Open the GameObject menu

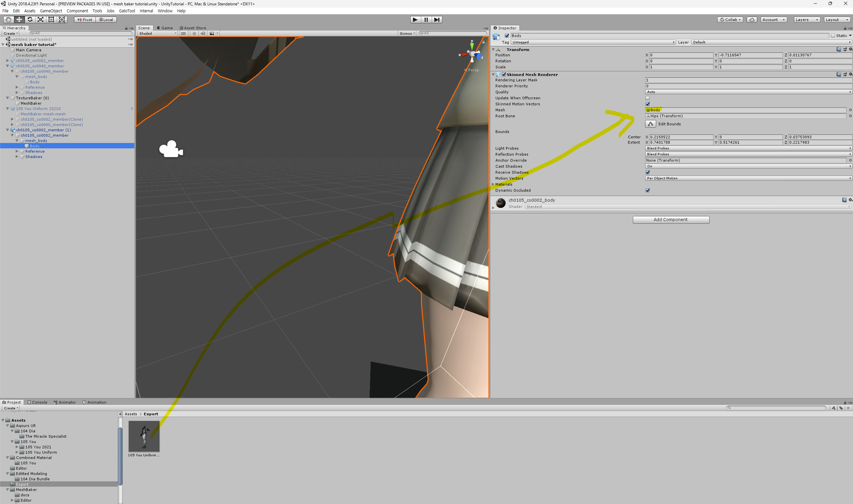51,11
